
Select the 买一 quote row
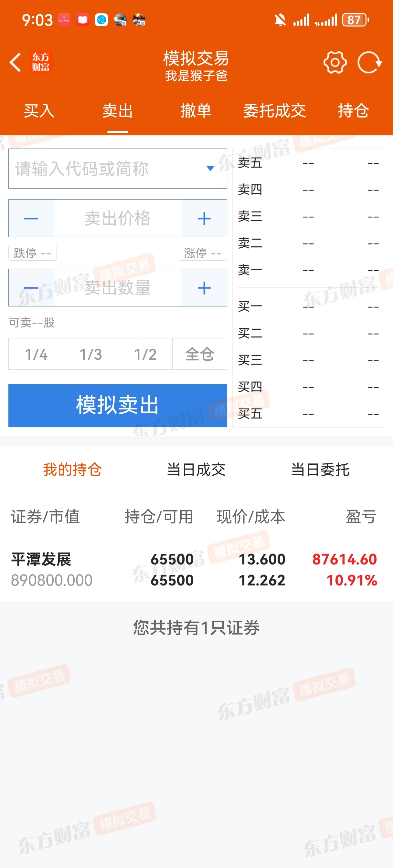point(309,307)
